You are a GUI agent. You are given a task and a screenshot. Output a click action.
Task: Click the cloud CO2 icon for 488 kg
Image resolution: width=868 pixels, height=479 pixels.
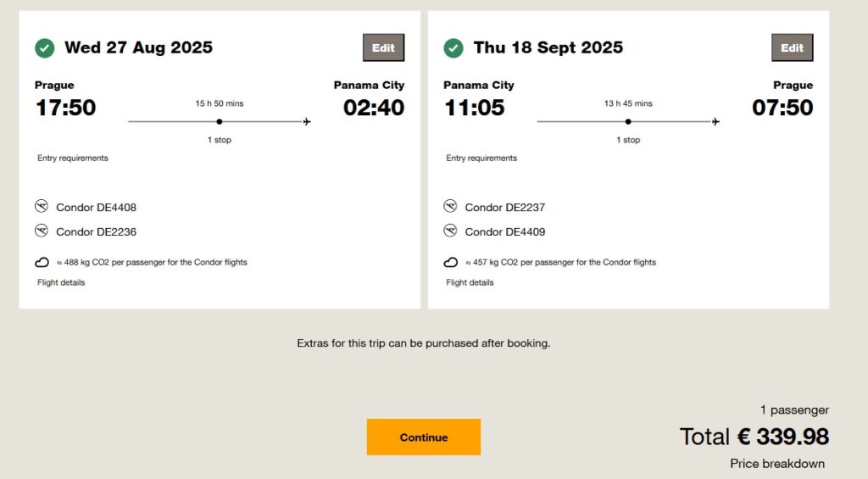point(42,263)
